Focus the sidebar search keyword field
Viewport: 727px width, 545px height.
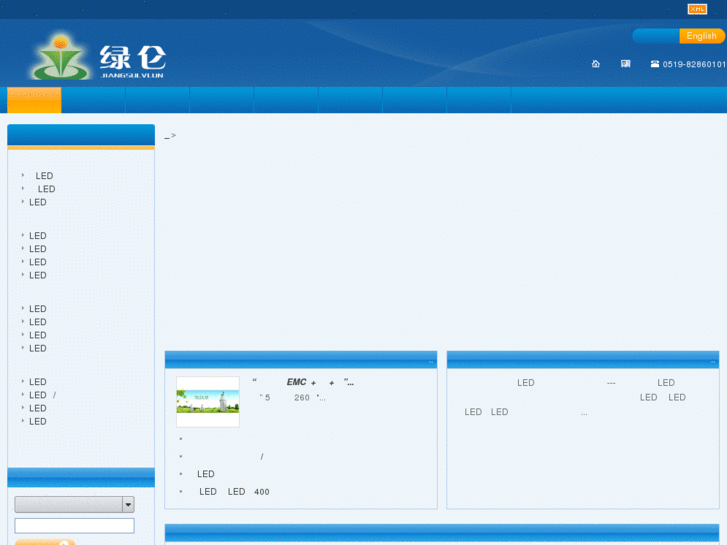click(x=74, y=526)
